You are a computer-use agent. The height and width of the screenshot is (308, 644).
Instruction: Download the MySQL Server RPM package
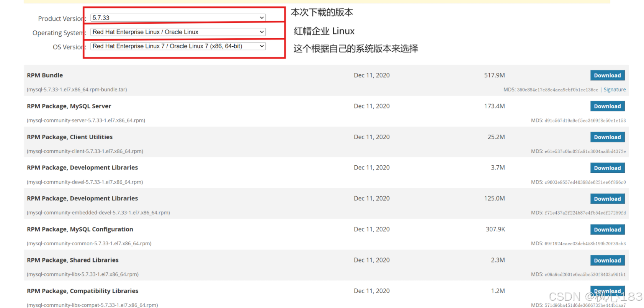click(x=607, y=106)
